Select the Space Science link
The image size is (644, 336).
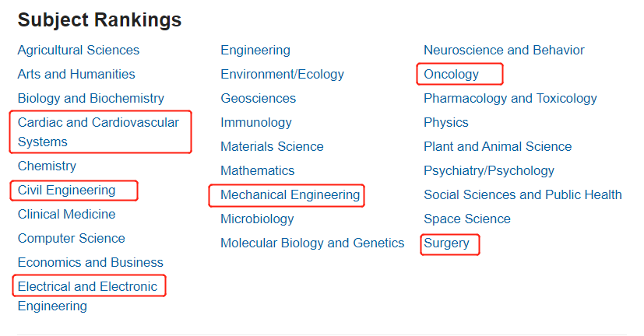tap(467, 219)
